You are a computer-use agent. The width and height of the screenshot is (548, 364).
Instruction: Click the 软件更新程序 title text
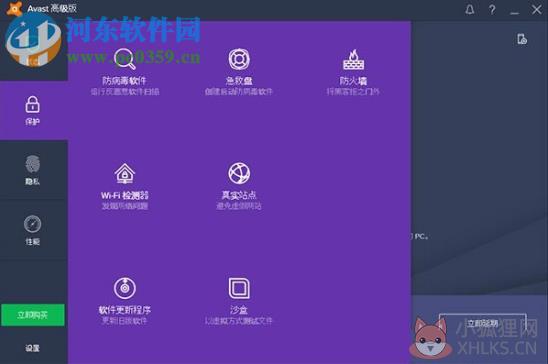point(125,310)
